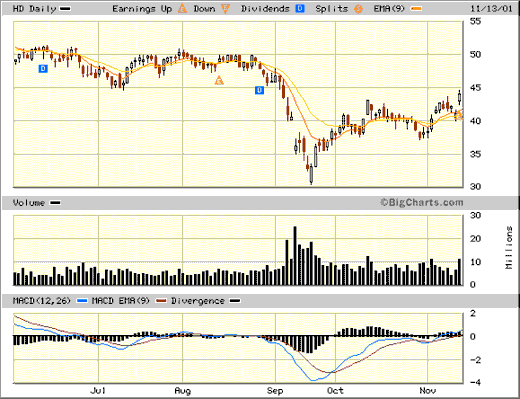Select the late-August dividend D marker on chart
520x399 pixels.
[x=259, y=90]
